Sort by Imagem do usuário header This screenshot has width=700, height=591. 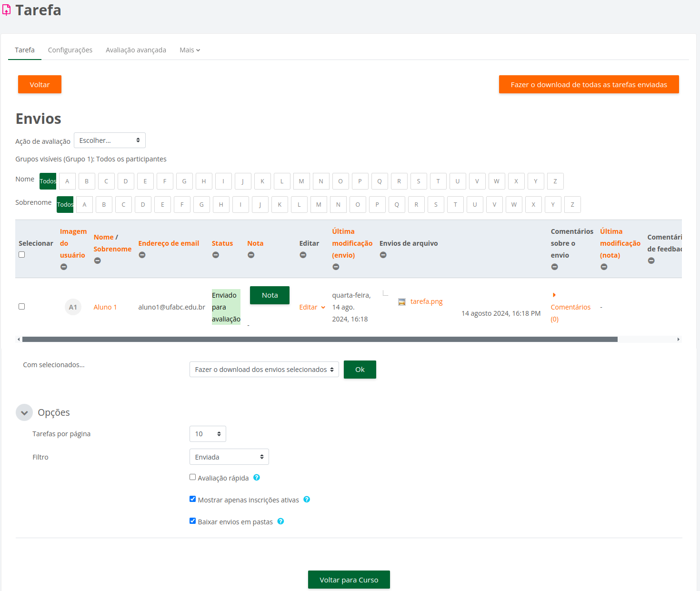tap(73, 243)
